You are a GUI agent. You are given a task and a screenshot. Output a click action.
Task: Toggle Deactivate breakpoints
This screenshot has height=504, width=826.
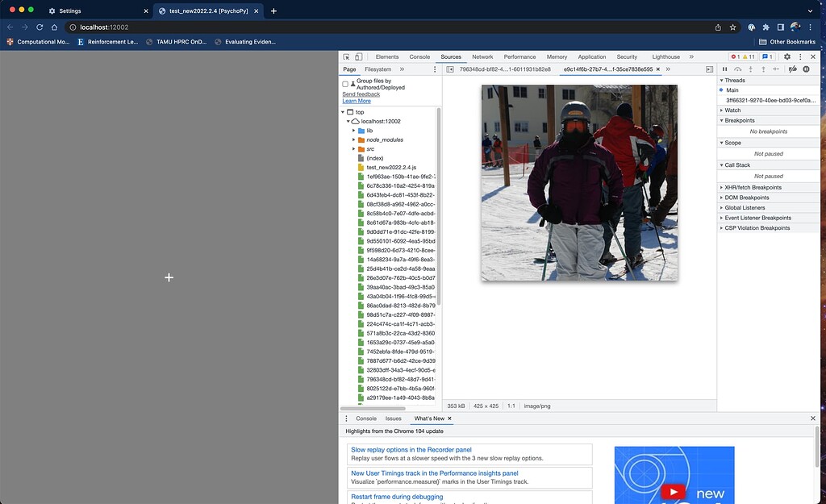coord(793,69)
